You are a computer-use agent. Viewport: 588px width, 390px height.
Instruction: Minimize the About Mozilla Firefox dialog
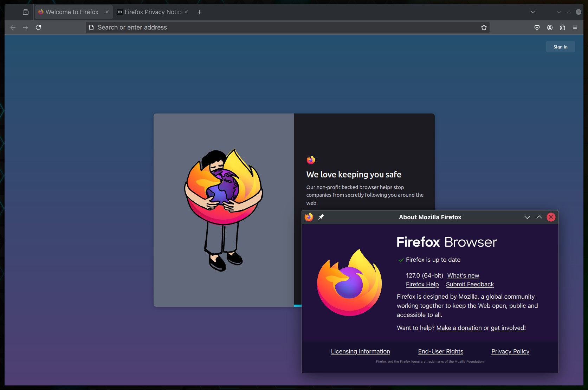click(527, 217)
